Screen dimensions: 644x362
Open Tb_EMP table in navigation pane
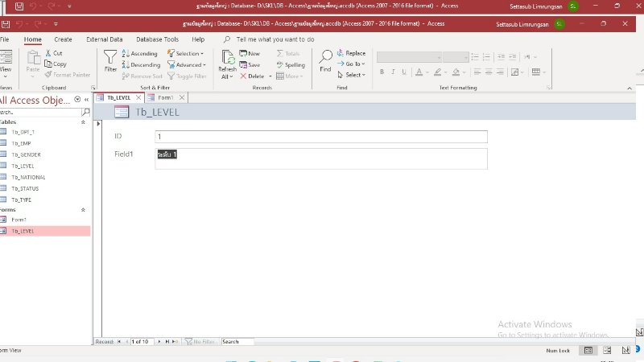tap(21, 143)
